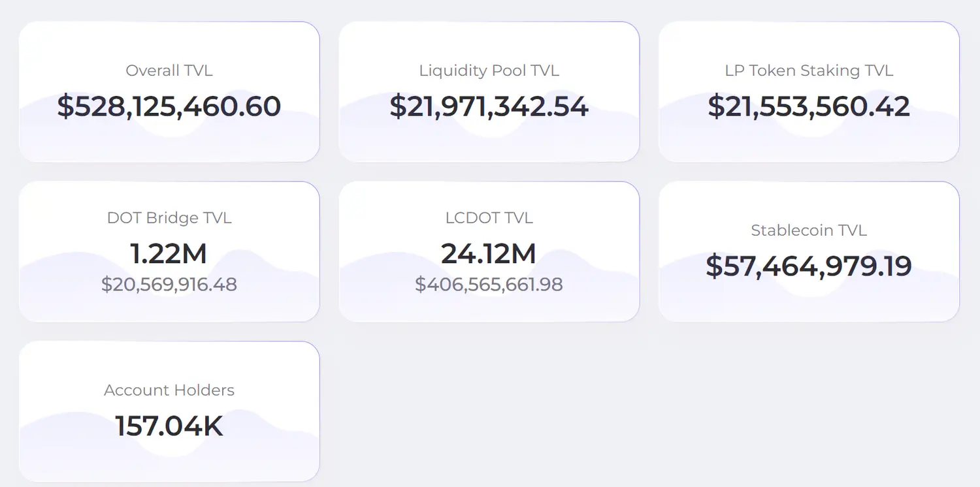Open the Stablecoin TVL label
Viewport: 980px width, 487px height.
click(809, 230)
